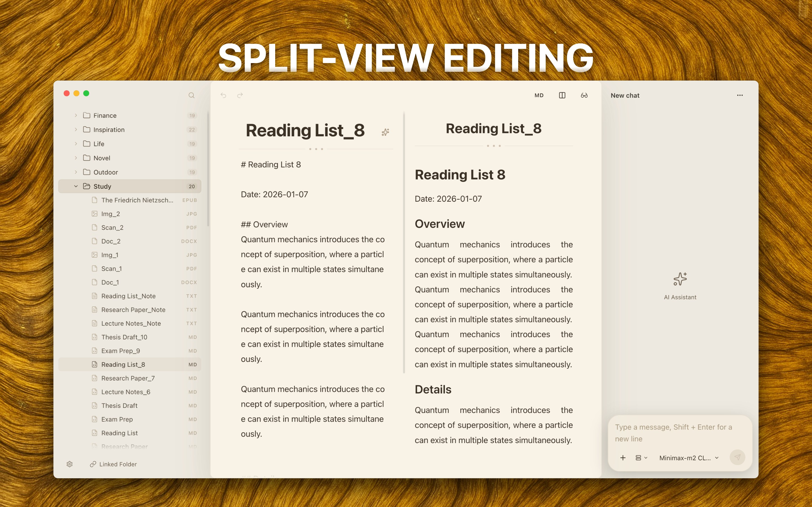Expand the Finance folder
The width and height of the screenshot is (812, 507).
point(76,115)
